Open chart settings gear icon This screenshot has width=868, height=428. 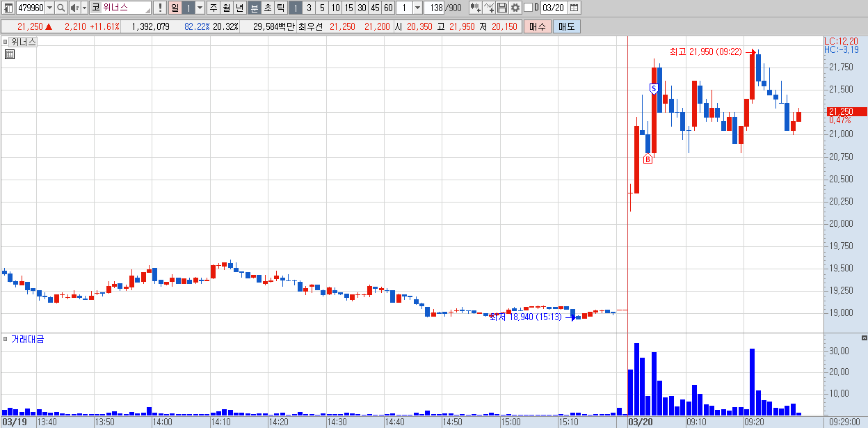[515, 8]
